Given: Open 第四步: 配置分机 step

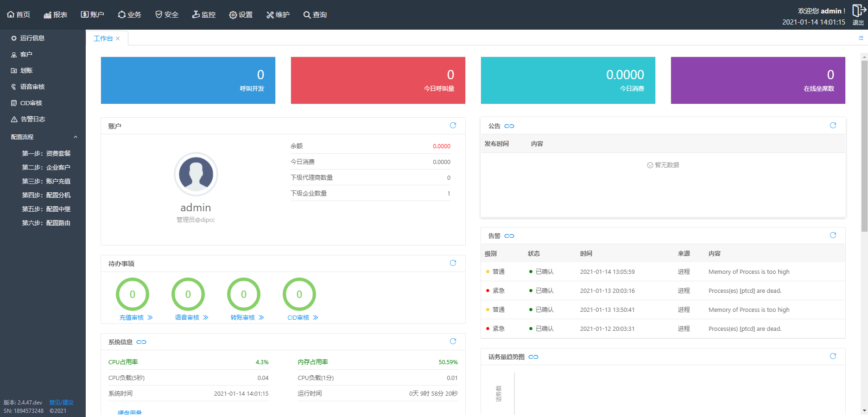Looking at the screenshot, I should [x=46, y=195].
